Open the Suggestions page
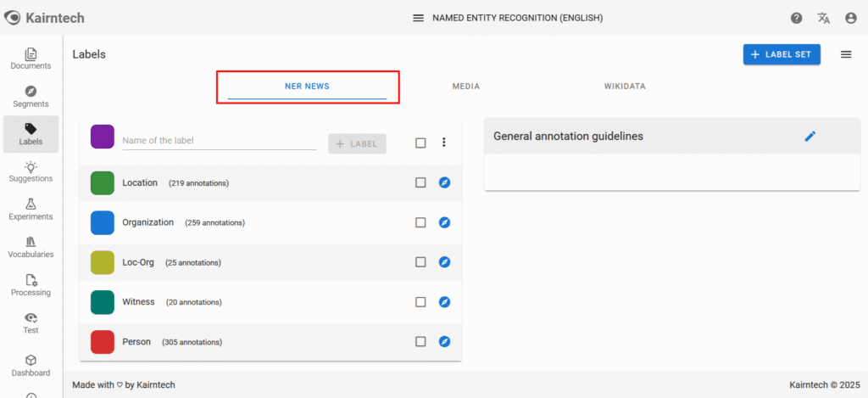The image size is (868, 398). click(x=31, y=171)
